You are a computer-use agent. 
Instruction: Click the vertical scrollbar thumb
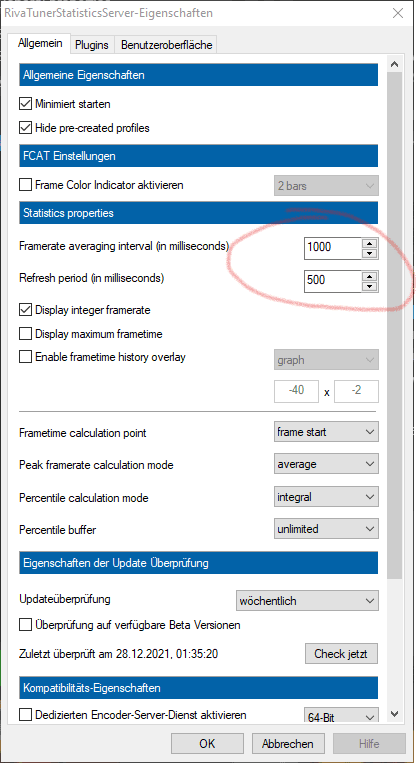pyautogui.click(x=395, y=325)
